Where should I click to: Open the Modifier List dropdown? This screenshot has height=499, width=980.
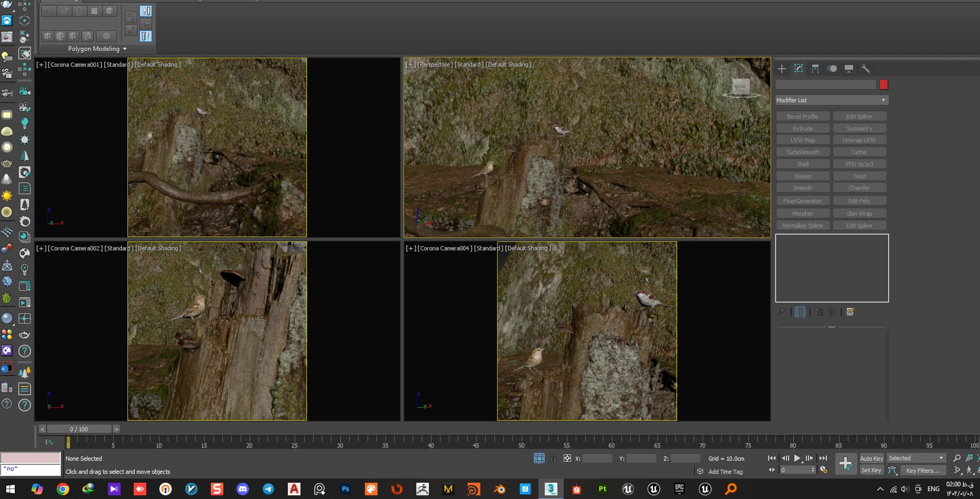click(x=832, y=100)
